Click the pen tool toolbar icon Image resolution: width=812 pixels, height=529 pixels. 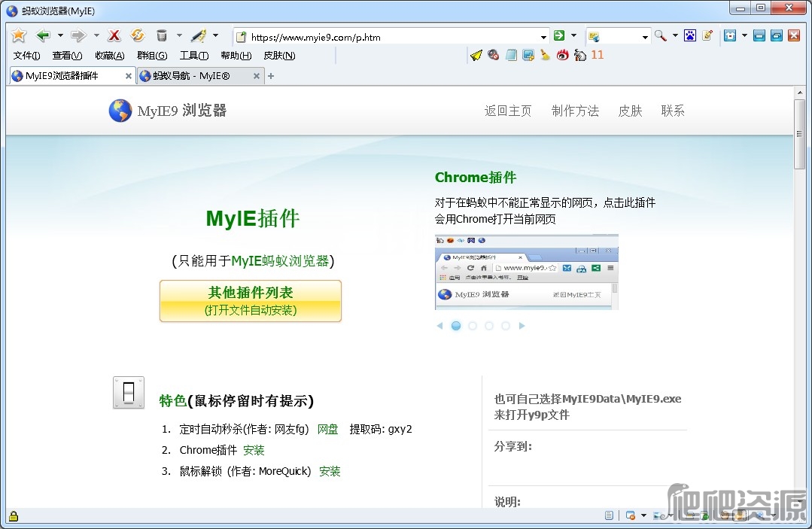[199, 35]
